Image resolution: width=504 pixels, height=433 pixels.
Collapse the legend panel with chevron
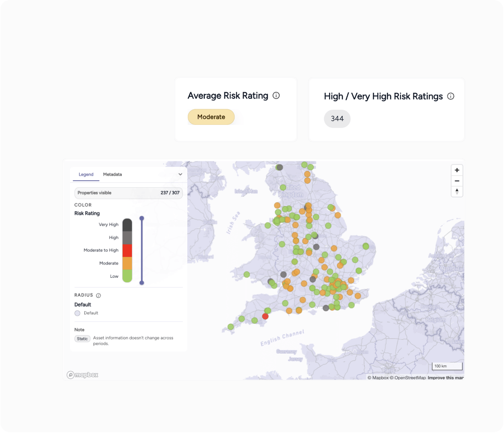pyautogui.click(x=180, y=174)
